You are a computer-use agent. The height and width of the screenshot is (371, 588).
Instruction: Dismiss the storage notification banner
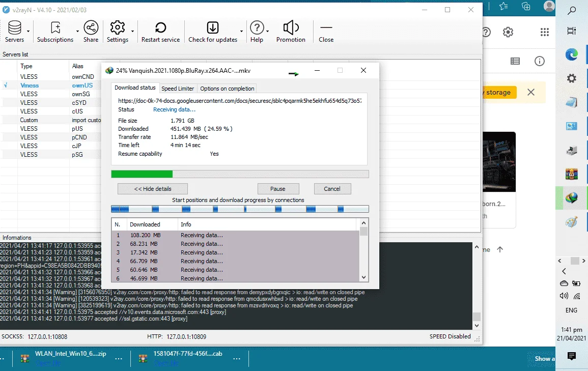click(531, 92)
